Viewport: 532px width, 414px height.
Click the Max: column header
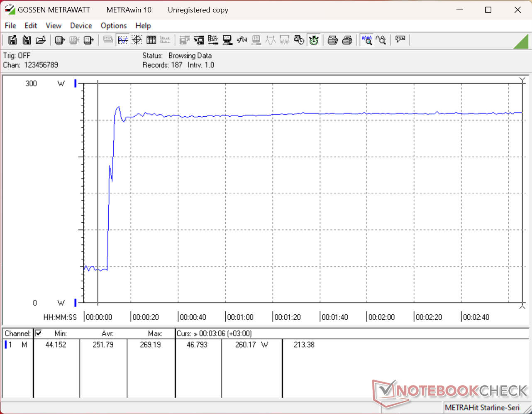click(155, 333)
